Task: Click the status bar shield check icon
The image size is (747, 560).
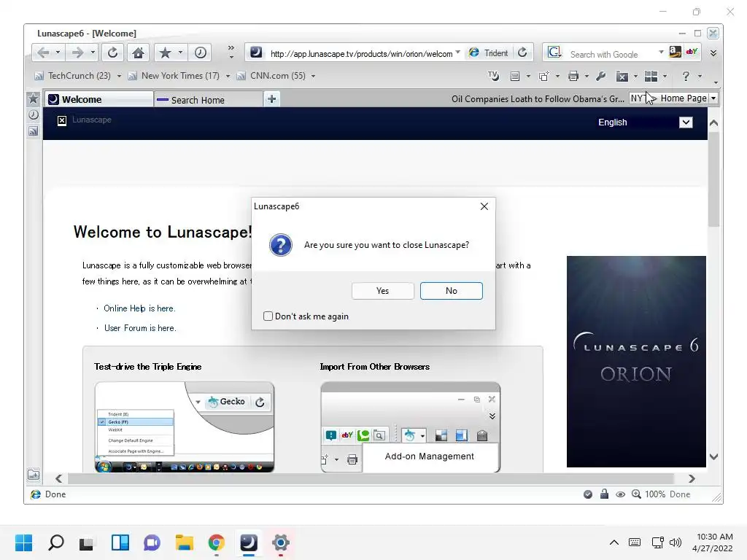Action: [x=588, y=494]
